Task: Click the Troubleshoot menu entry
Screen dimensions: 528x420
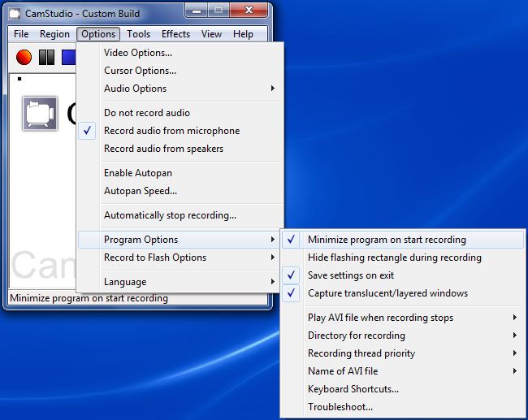Action: (x=403, y=406)
